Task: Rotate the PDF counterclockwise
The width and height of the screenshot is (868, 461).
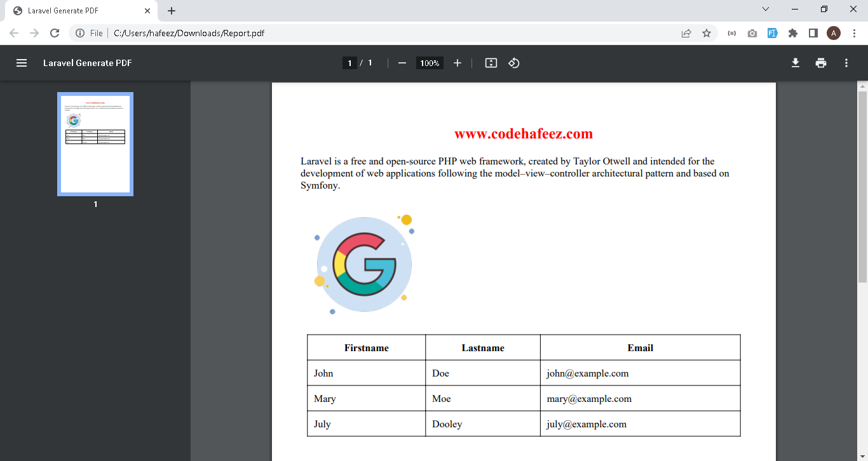Action: coord(514,63)
